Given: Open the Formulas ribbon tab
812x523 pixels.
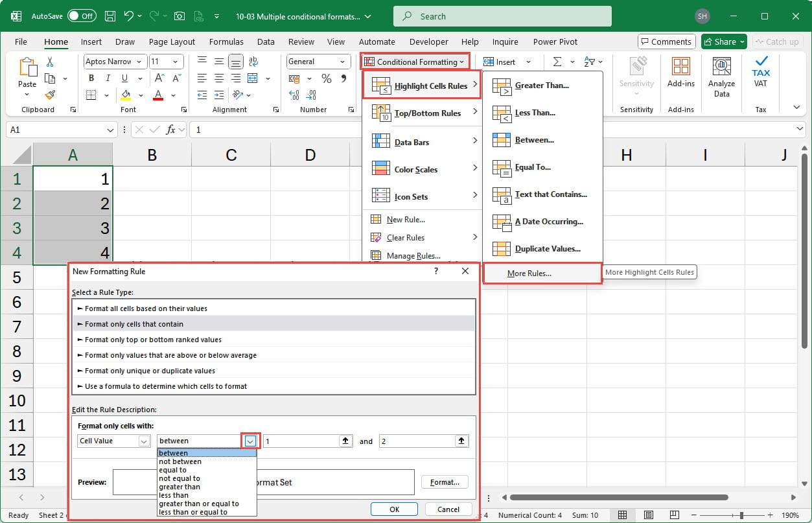Looking at the screenshot, I should click(226, 41).
